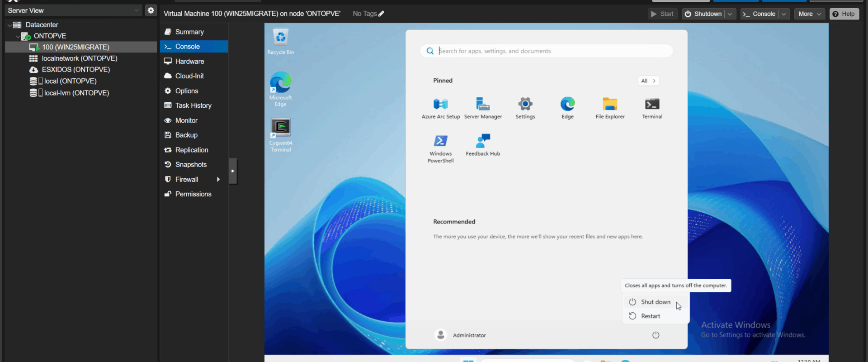868x362 pixels.
Task: Select VM 100 (WIN25MIGRATE) in tree
Action: coord(81,47)
